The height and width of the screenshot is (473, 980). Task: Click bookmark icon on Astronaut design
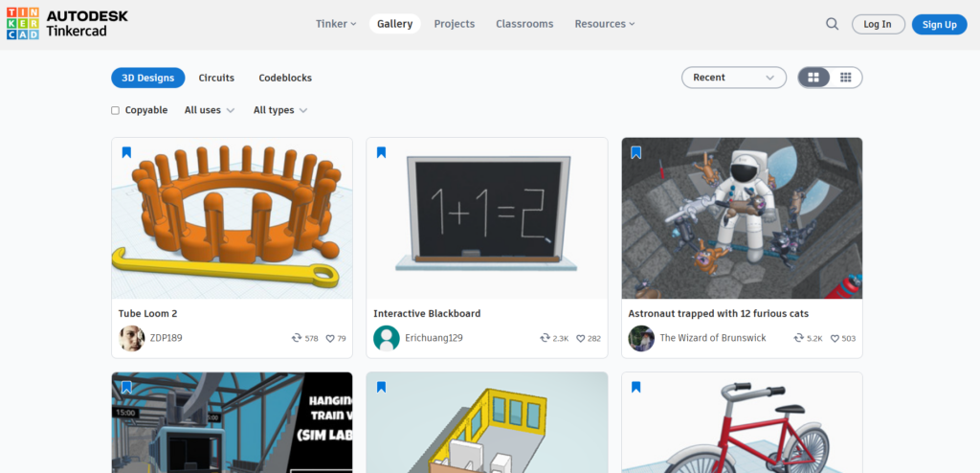[x=635, y=152]
